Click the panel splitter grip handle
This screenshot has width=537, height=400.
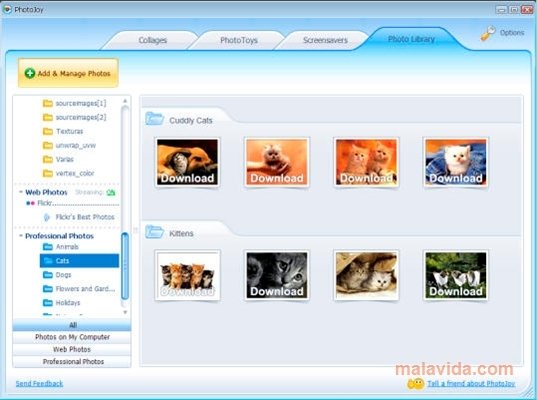pyautogui.click(x=135, y=230)
